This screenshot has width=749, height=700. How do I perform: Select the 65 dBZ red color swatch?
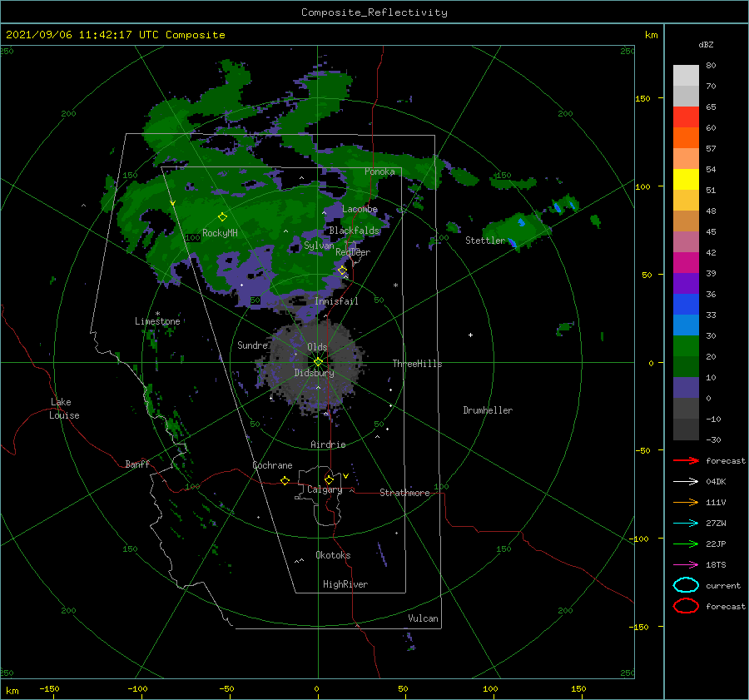click(686, 117)
